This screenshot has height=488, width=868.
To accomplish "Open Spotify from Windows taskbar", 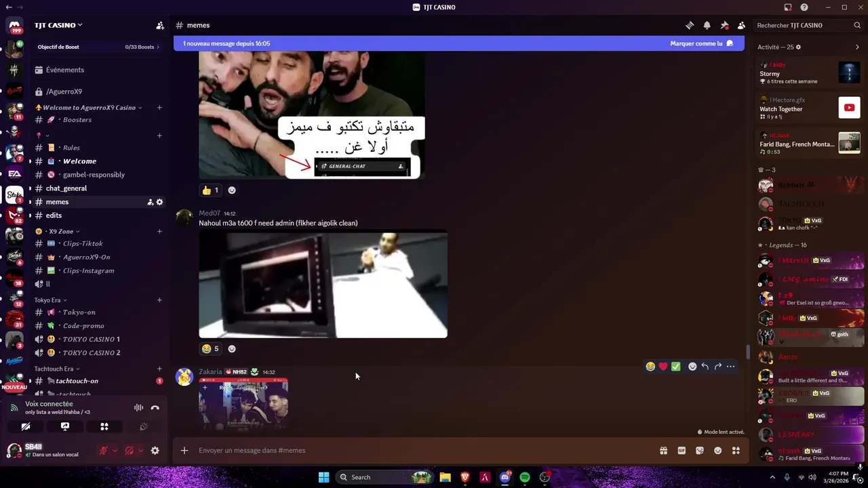I will [x=525, y=477].
